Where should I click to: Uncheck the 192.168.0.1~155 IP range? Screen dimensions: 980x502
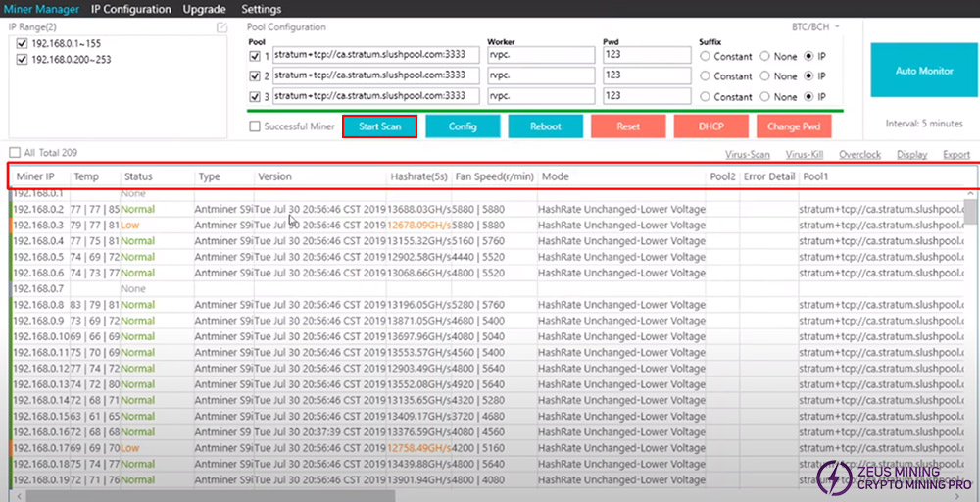(23, 44)
